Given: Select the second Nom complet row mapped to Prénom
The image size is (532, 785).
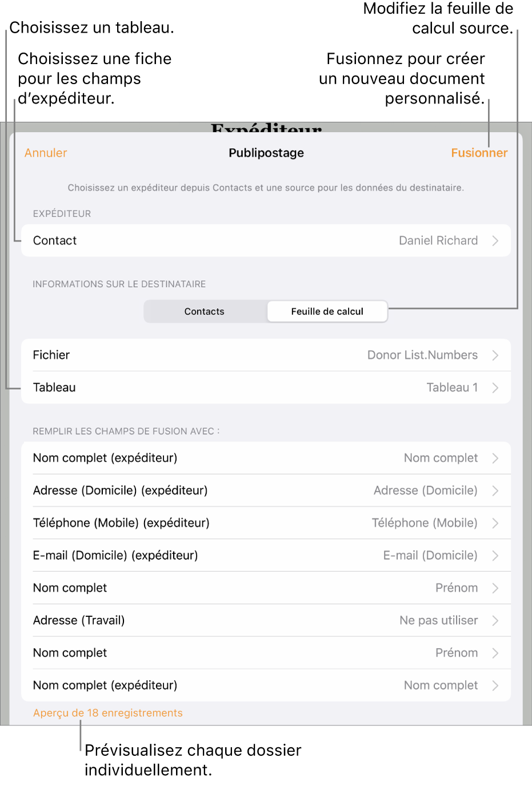Looking at the screenshot, I should 496,652.
